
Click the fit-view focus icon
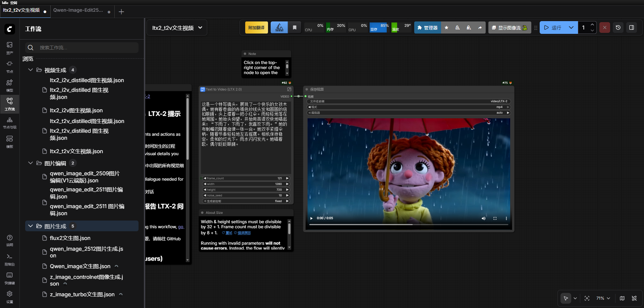pyautogui.click(x=587, y=298)
